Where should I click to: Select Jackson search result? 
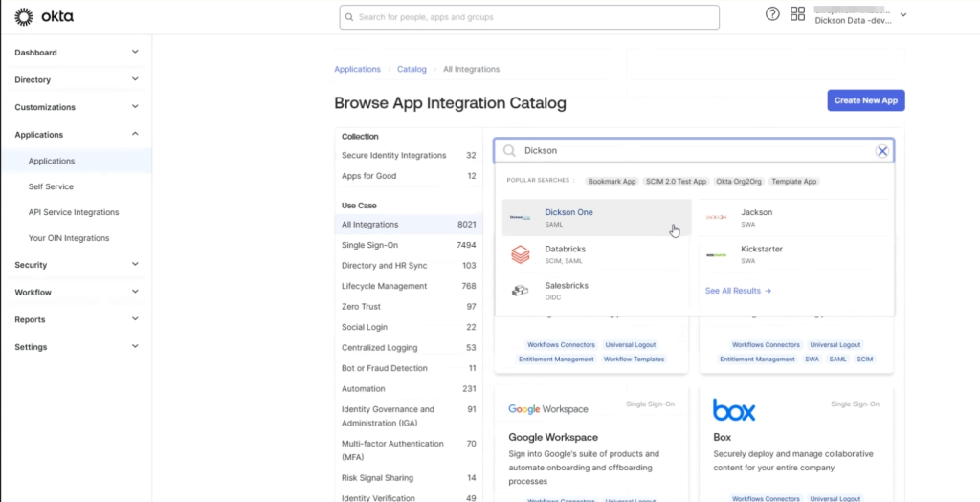tap(793, 217)
